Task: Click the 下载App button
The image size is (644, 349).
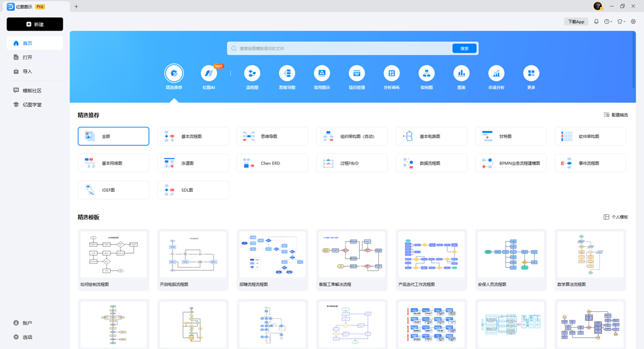Action: click(576, 22)
